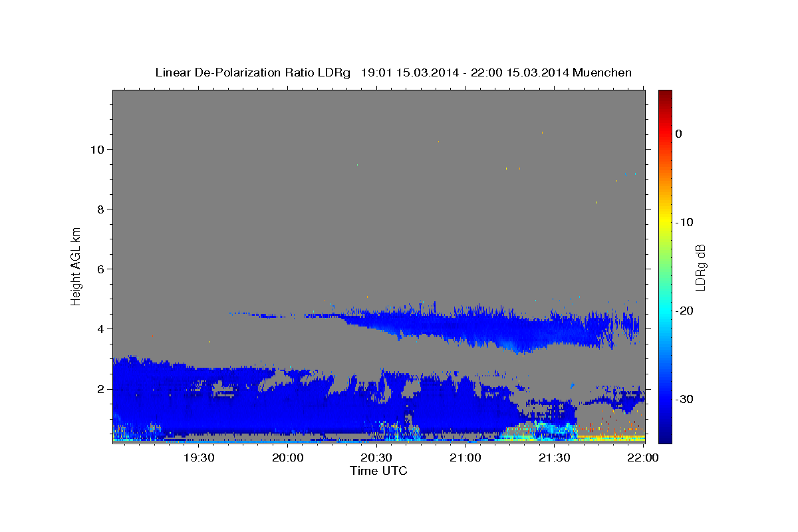798x532 pixels.
Task: Click the plot title 'Linear De-Polarization Ratio LDRg'
Action: 253,72
